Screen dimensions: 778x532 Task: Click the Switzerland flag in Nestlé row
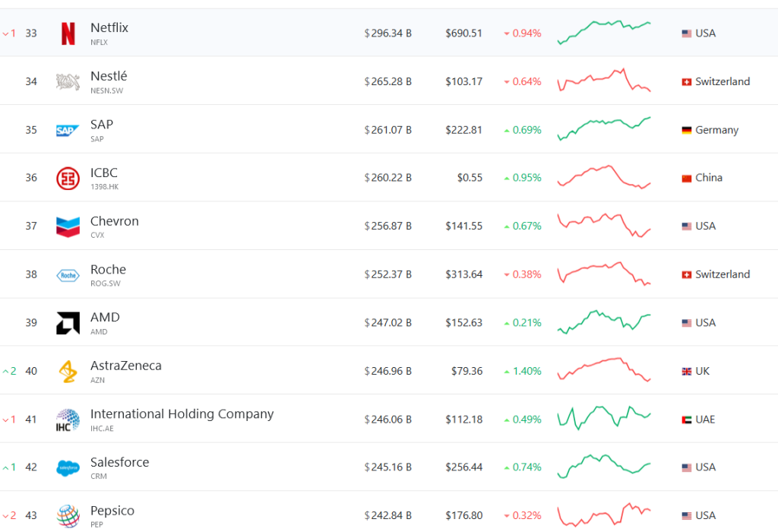tap(687, 82)
